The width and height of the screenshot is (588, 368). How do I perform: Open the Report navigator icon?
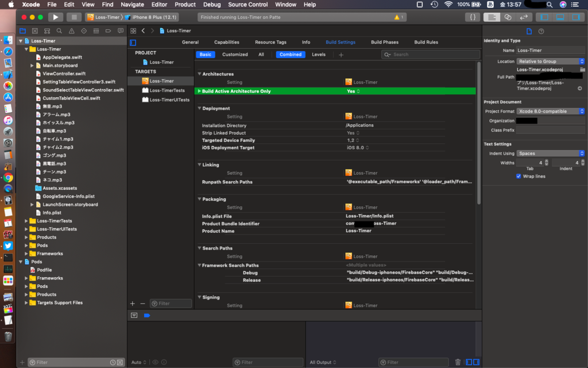click(x=121, y=31)
